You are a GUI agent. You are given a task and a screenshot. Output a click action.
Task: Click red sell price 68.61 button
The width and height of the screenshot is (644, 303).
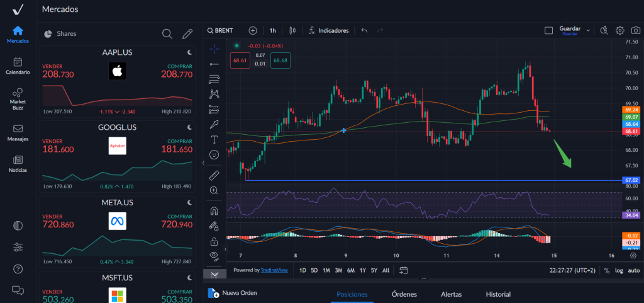click(x=240, y=60)
